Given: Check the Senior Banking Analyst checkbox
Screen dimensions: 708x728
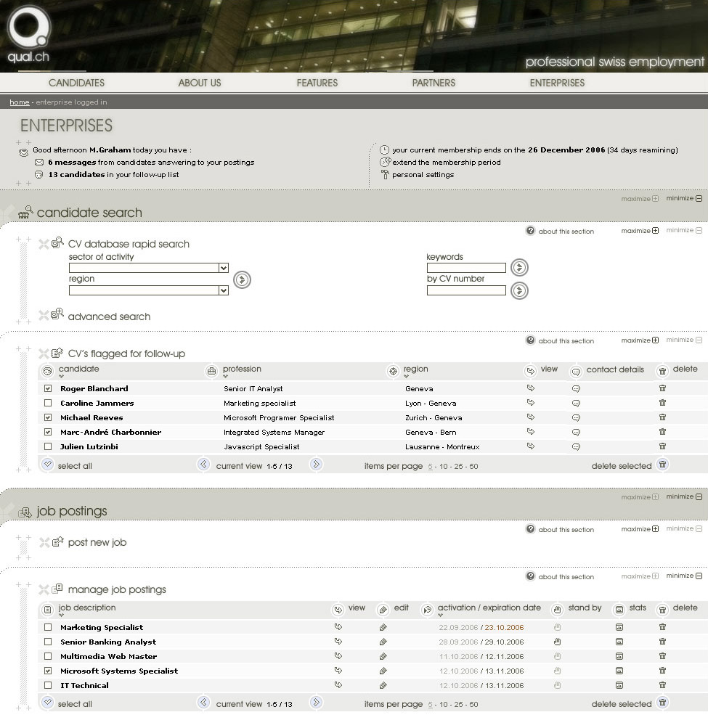Looking at the screenshot, I should pyautogui.click(x=48, y=642).
